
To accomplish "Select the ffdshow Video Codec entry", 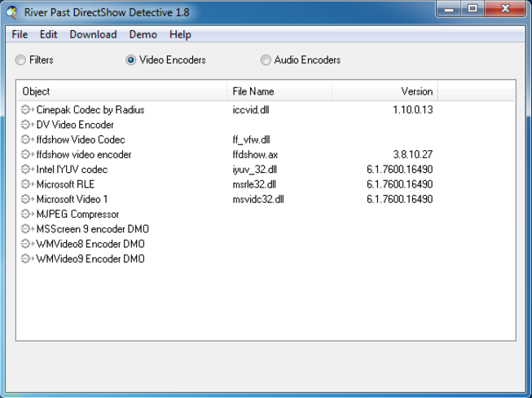I will [x=81, y=139].
